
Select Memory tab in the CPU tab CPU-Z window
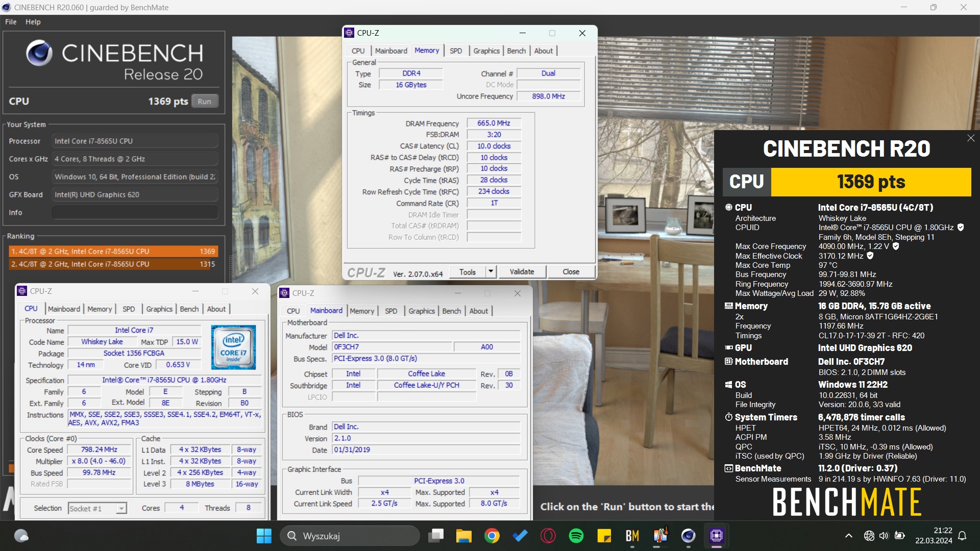(100, 309)
